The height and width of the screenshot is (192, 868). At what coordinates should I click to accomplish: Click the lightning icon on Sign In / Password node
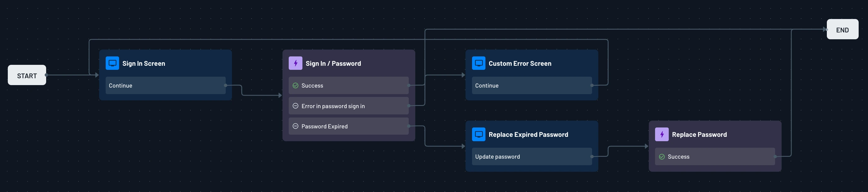pos(296,63)
